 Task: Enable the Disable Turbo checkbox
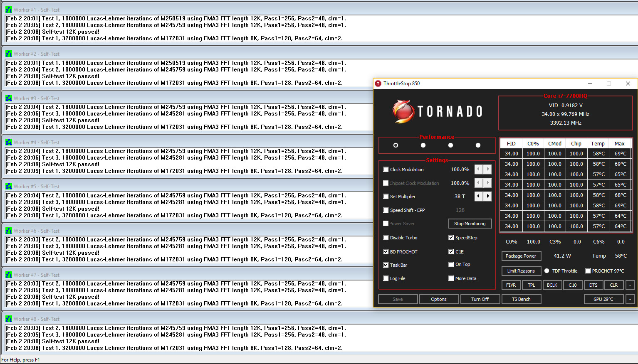[386, 238]
